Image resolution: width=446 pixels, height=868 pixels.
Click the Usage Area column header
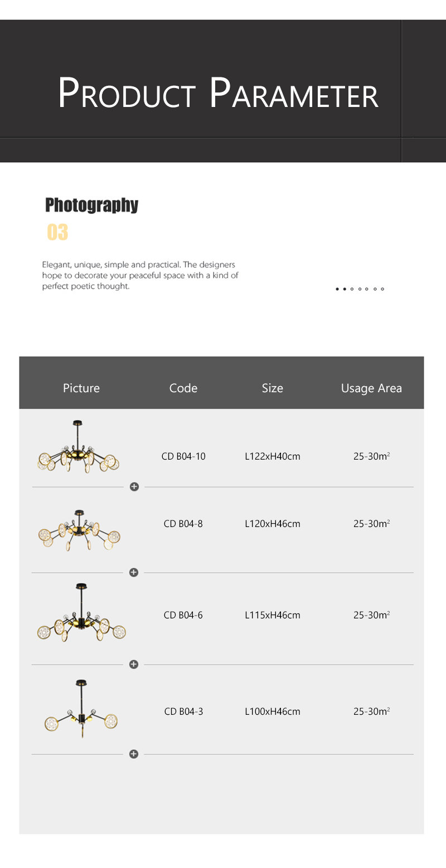pos(371,388)
